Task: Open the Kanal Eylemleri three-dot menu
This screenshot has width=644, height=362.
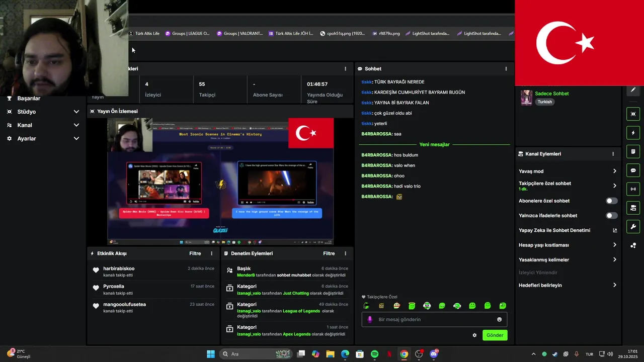Action: click(x=613, y=154)
